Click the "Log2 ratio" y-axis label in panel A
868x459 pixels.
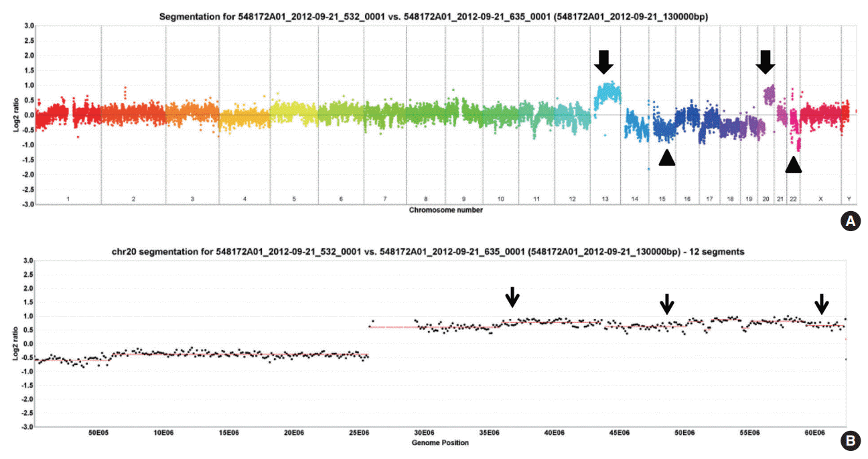point(15,115)
